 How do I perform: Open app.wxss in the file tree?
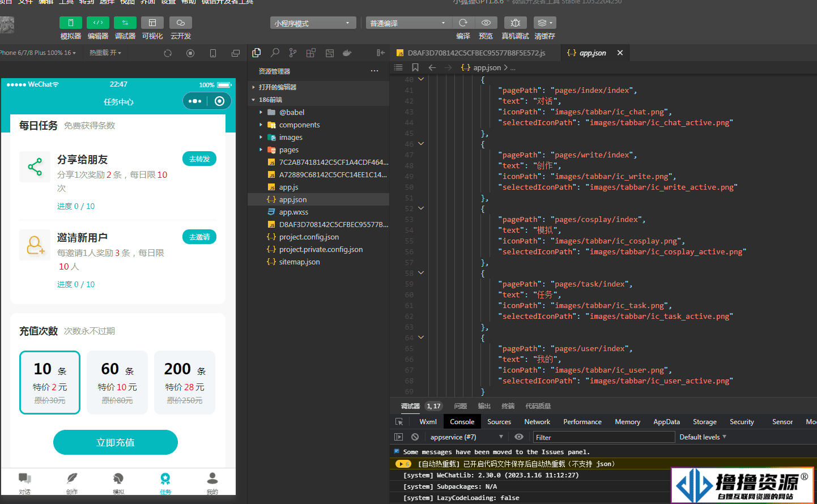[318, 212]
